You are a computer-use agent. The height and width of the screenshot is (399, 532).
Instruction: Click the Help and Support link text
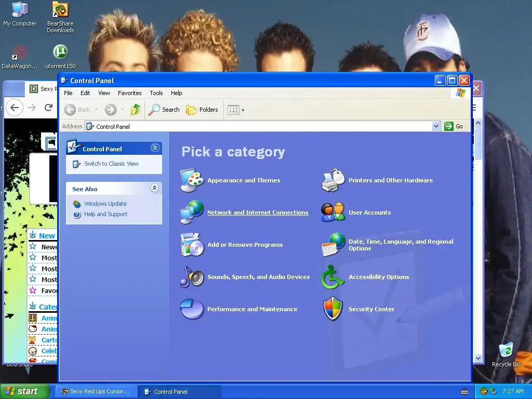105,214
